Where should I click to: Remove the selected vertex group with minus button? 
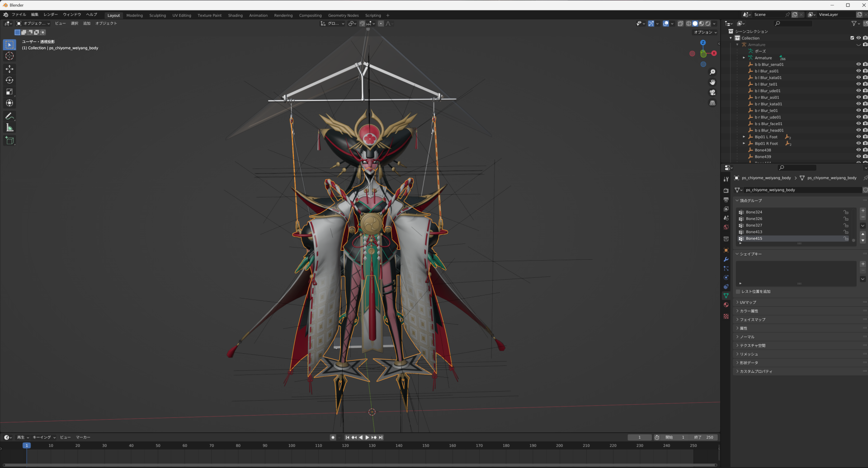[863, 217]
